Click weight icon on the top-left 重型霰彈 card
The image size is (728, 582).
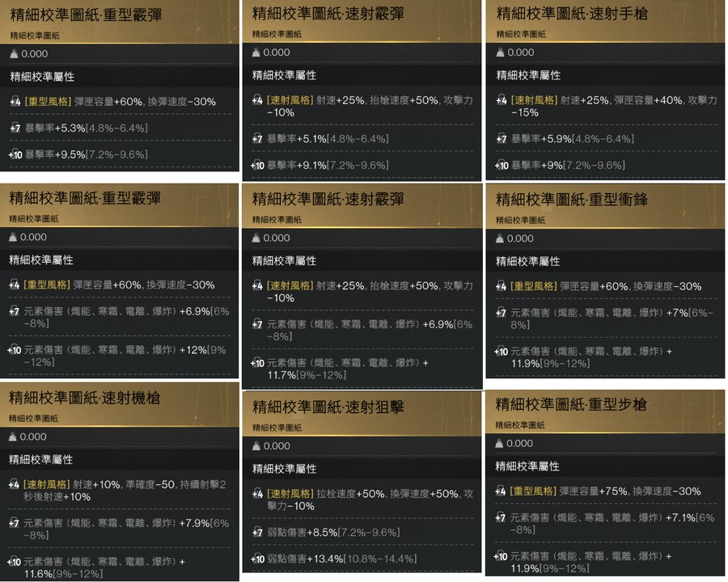click(x=14, y=54)
